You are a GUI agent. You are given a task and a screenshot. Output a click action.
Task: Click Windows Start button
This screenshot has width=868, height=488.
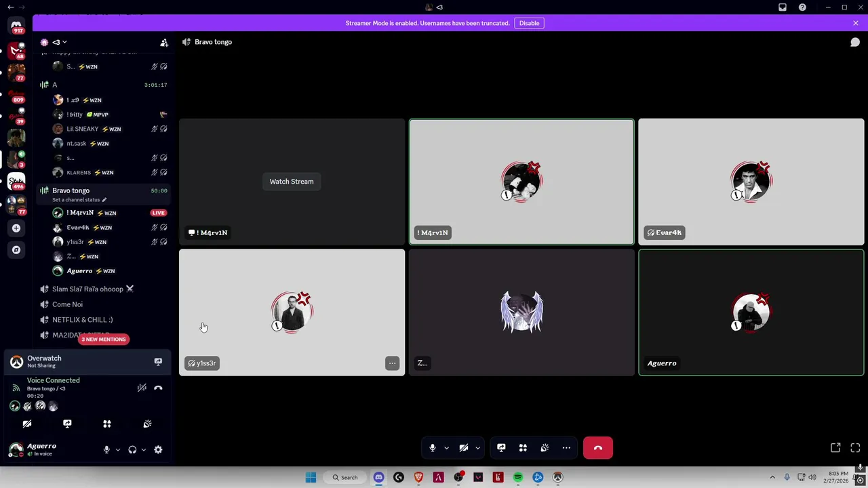point(311,477)
